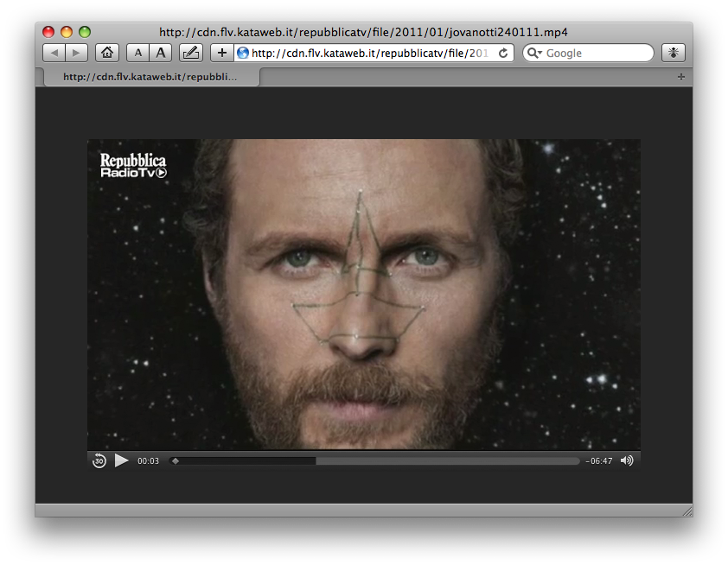Go back to the previous page

54,53
